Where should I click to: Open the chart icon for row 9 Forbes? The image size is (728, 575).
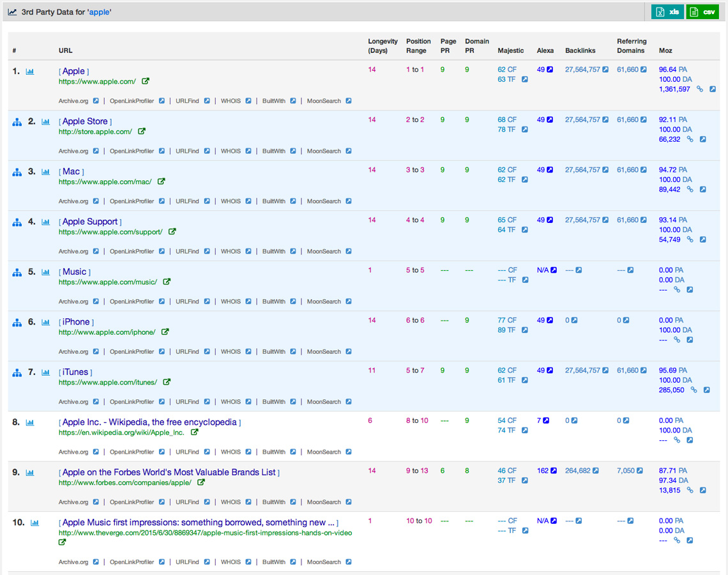30,473
